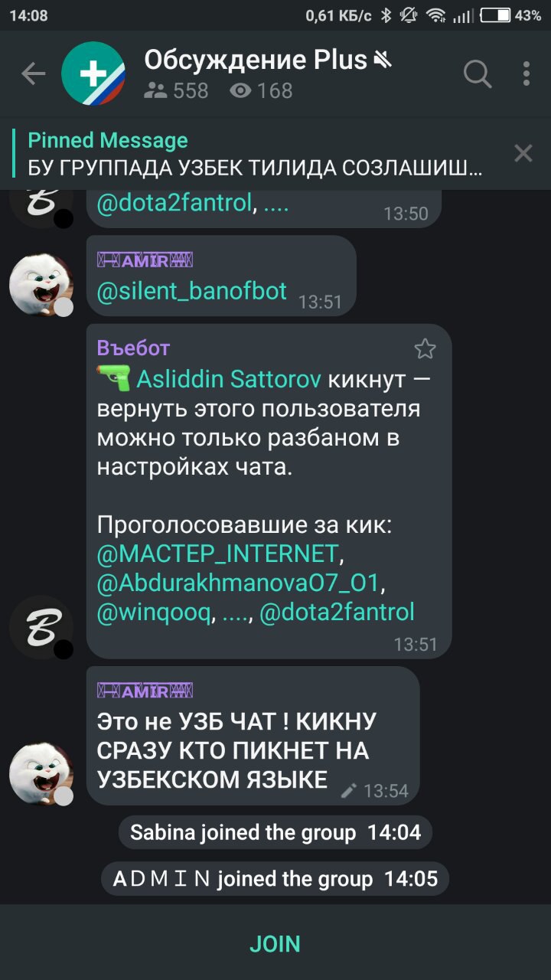Tap the @dota2fantrol mention in kick message
Image resolution: width=551 pixels, height=980 pixels.
pos(337,612)
